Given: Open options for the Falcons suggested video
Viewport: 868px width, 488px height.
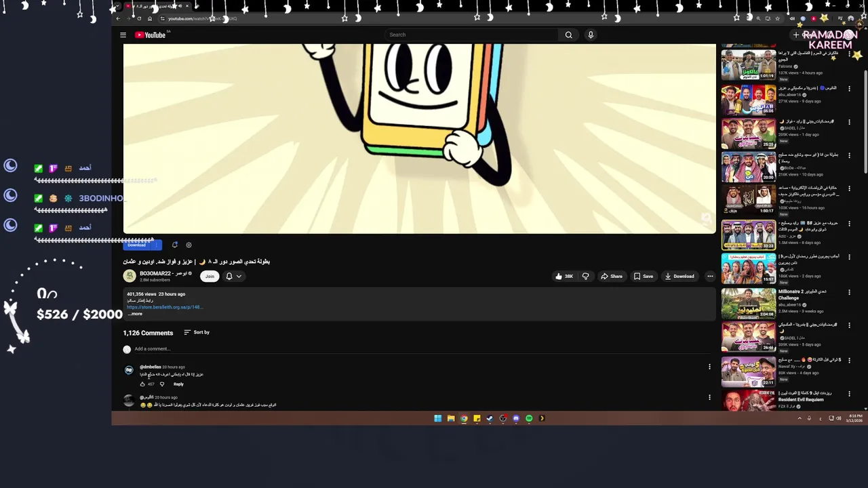Looking at the screenshot, I should (x=849, y=54).
